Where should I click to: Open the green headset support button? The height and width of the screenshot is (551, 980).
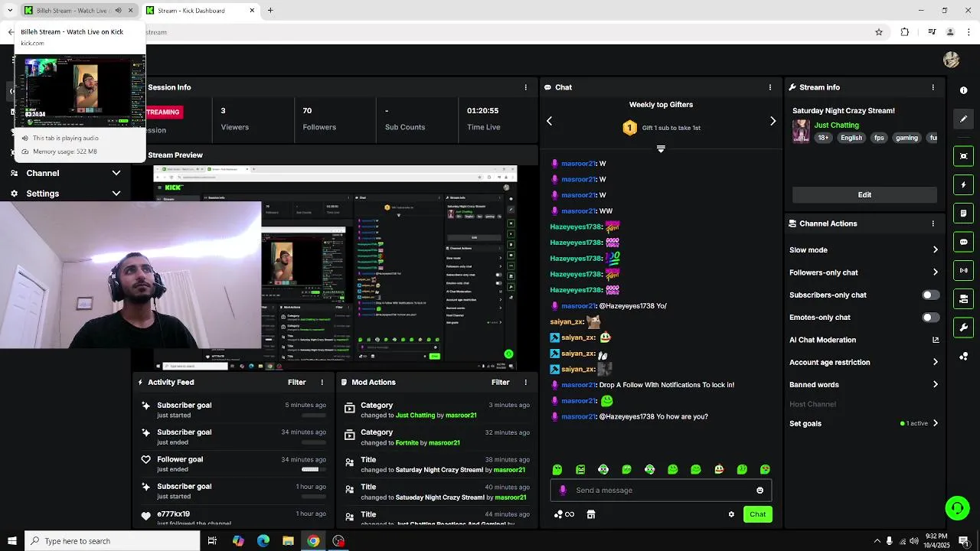click(957, 508)
